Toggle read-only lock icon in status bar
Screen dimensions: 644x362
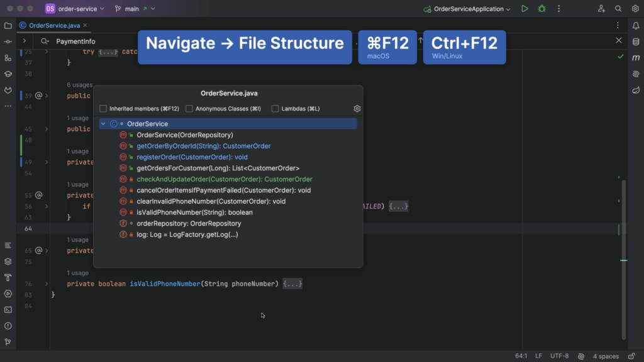click(631, 356)
